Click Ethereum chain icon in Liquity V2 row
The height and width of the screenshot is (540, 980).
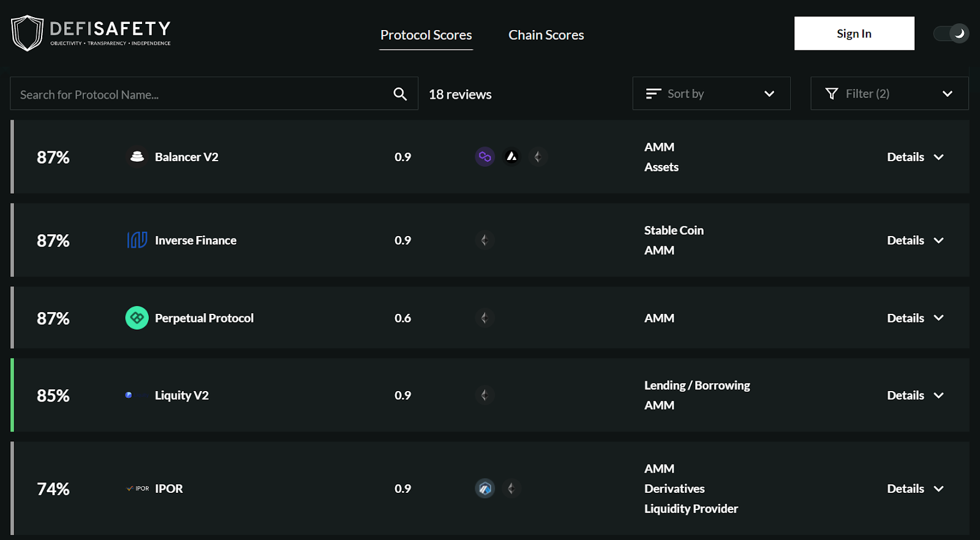[485, 395]
